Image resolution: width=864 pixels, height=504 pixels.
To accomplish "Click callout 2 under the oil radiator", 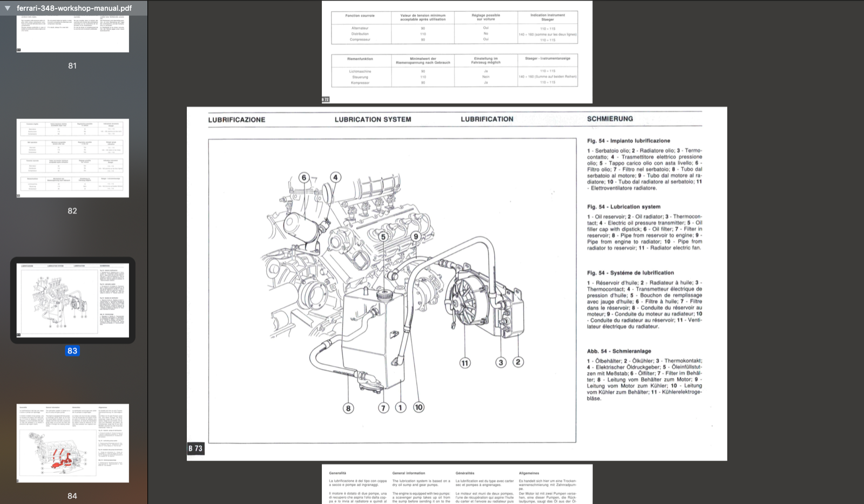I will pyautogui.click(x=518, y=362).
